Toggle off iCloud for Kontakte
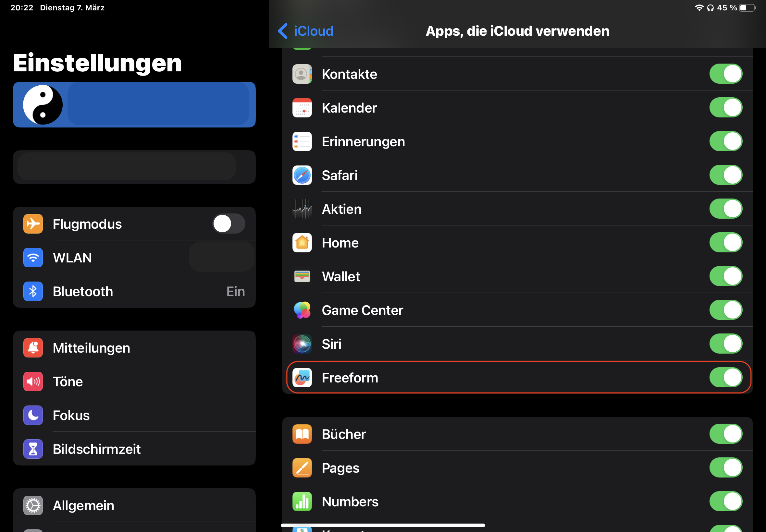The image size is (766, 532). click(x=726, y=74)
